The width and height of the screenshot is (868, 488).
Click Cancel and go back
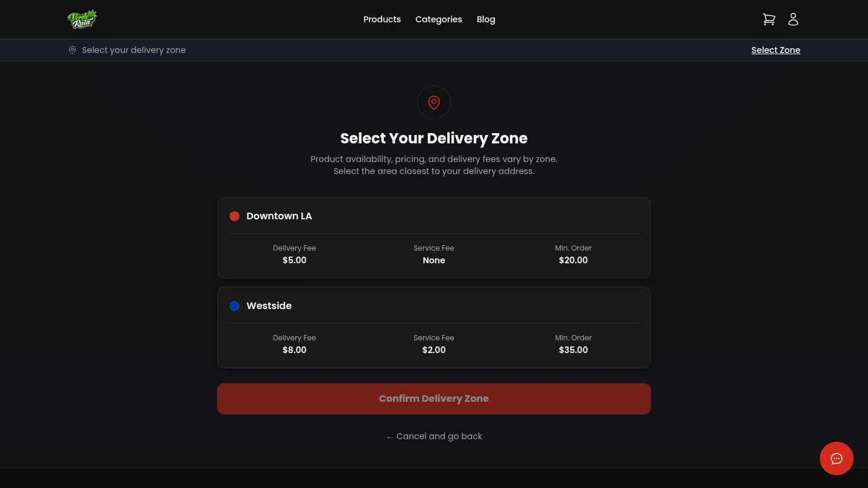pyautogui.click(x=434, y=436)
